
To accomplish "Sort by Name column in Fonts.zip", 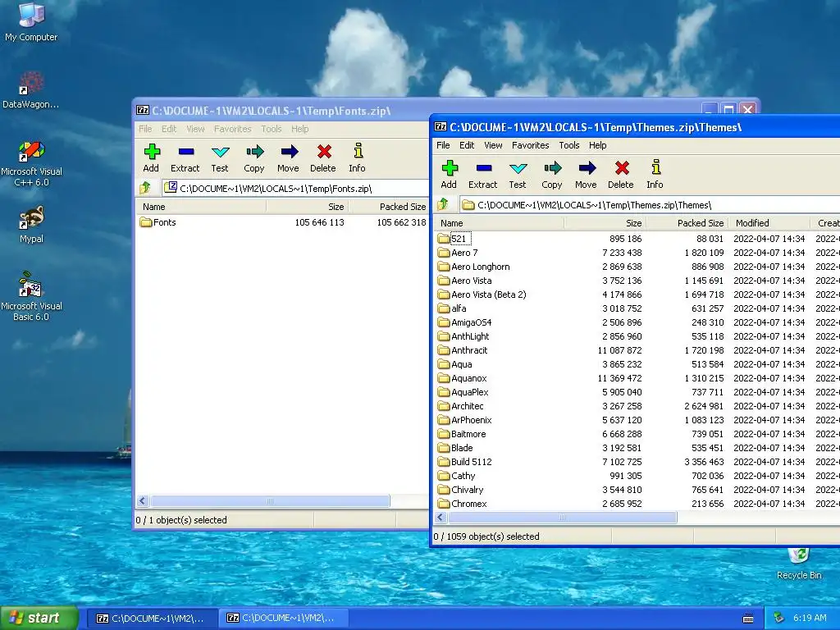I will (201, 206).
